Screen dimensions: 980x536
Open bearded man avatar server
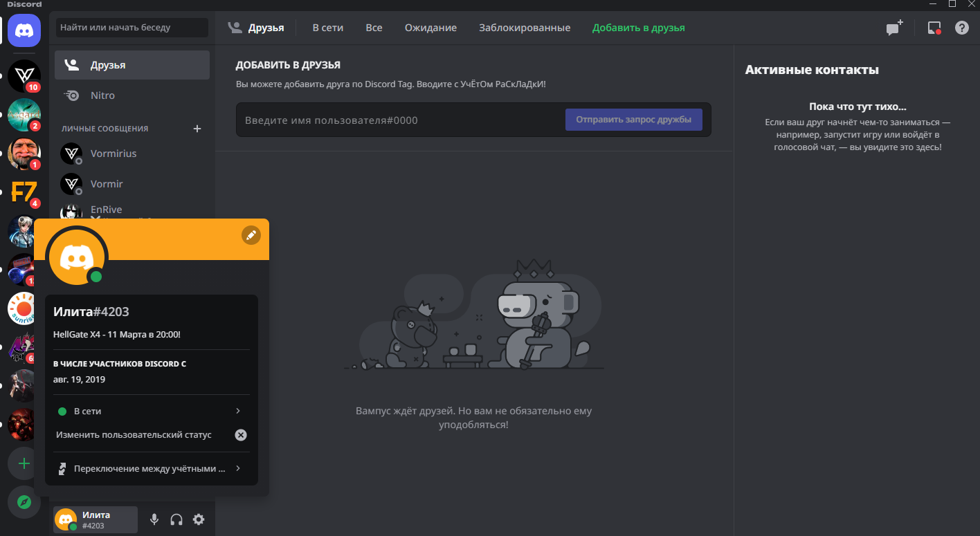point(24,154)
